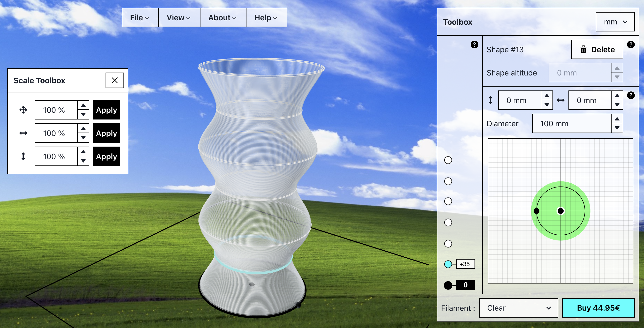This screenshot has width=644, height=328.
Task: Increase the horizontal scale percentage with up arrow
Action: pos(83,129)
